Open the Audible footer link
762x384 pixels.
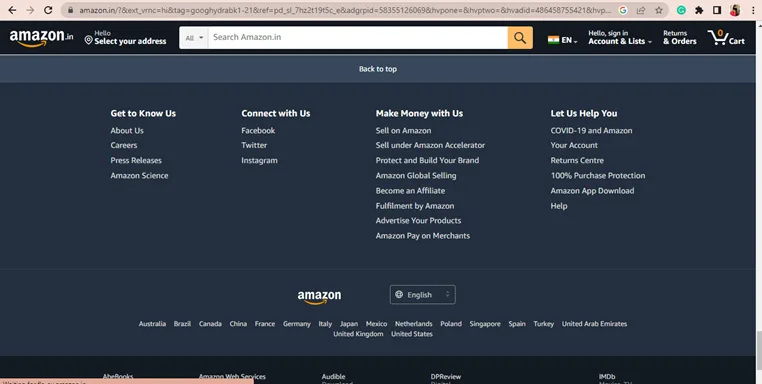tap(333, 377)
